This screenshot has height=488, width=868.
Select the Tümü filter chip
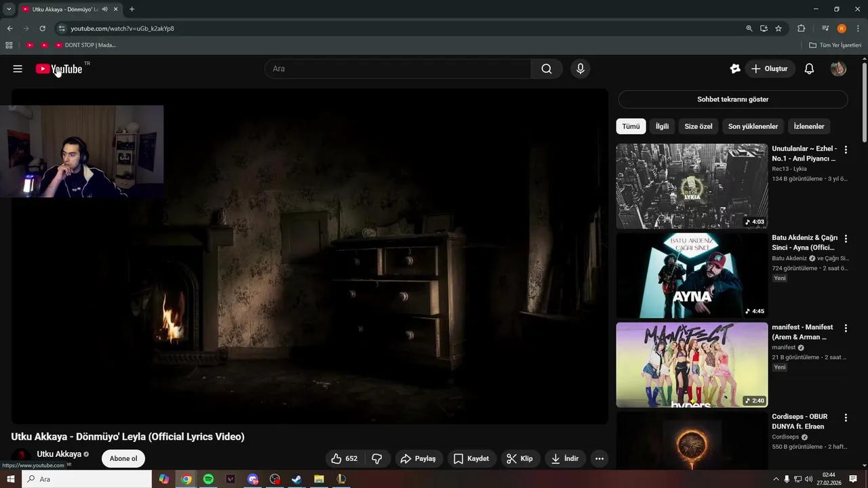(x=631, y=127)
